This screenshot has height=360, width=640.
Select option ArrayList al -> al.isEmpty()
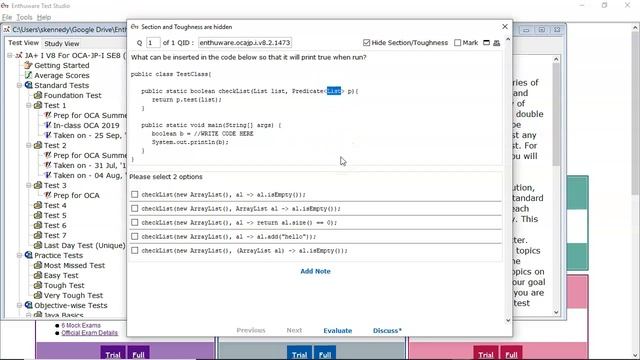135,208
